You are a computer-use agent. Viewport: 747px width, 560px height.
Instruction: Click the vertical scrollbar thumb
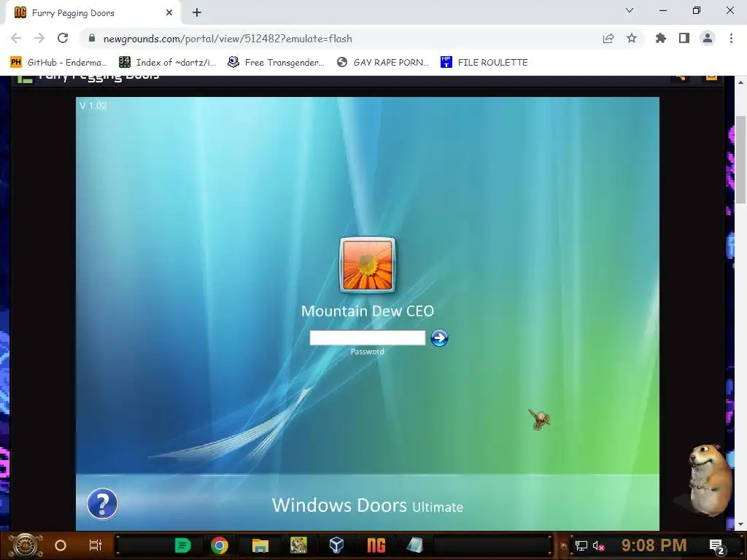pyautogui.click(x=740, y=160)
